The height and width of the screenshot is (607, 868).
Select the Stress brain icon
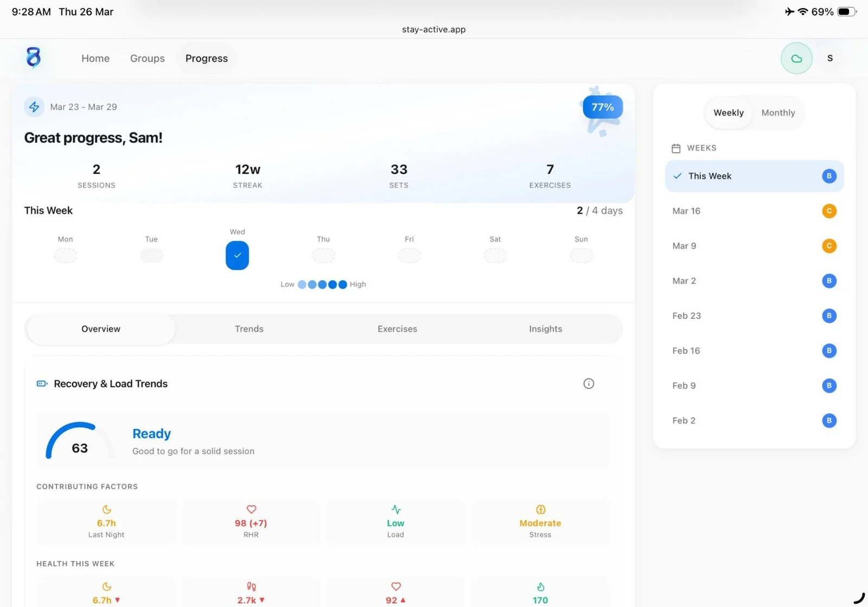pyautogui.click(x=540, y=509)
